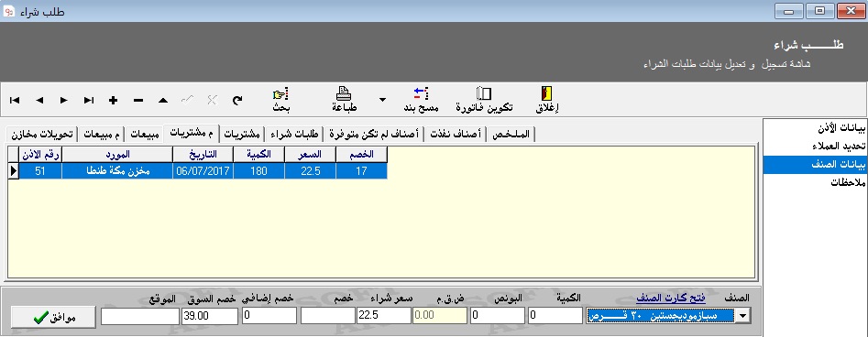Open the طلبات شراء tab
Viewport: 868px width, 337px height.
pyautogui.click(x=292, y=135)
